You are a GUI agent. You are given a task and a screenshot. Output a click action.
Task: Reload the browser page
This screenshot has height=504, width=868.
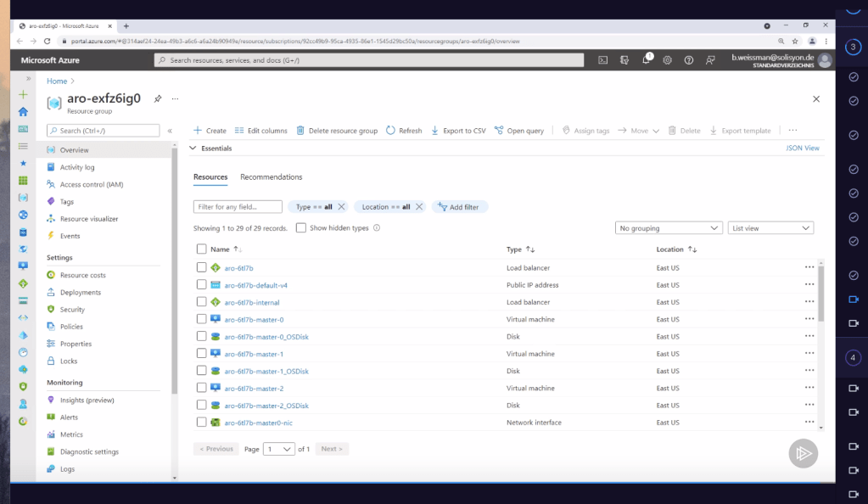tap(47, 41)
